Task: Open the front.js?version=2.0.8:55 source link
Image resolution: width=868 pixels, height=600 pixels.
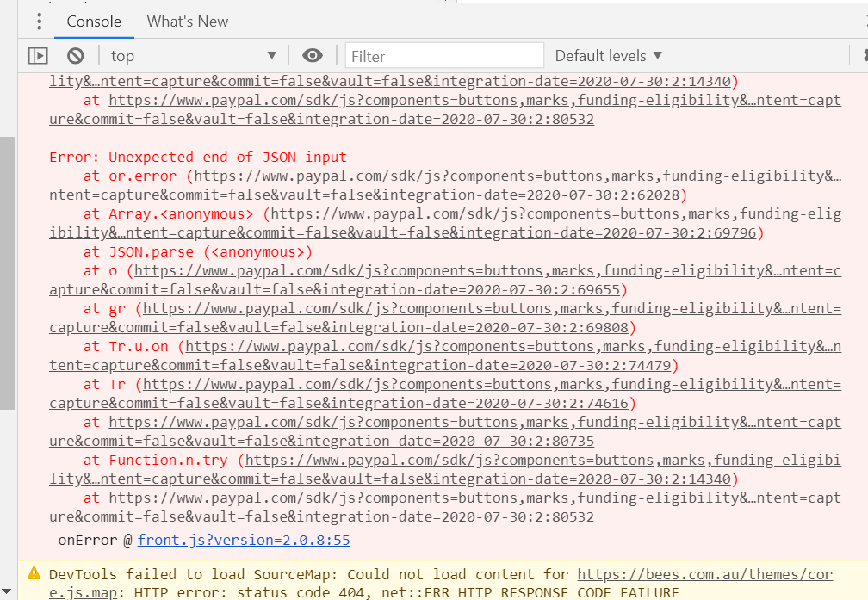Action: [x=244, y=541]
